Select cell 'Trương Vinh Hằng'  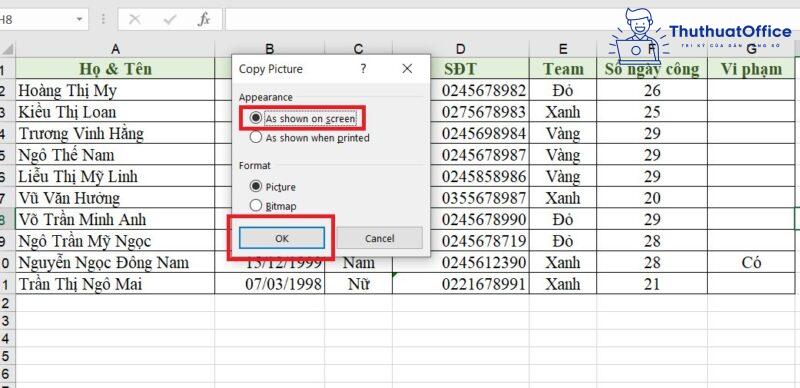coord(115,133)
